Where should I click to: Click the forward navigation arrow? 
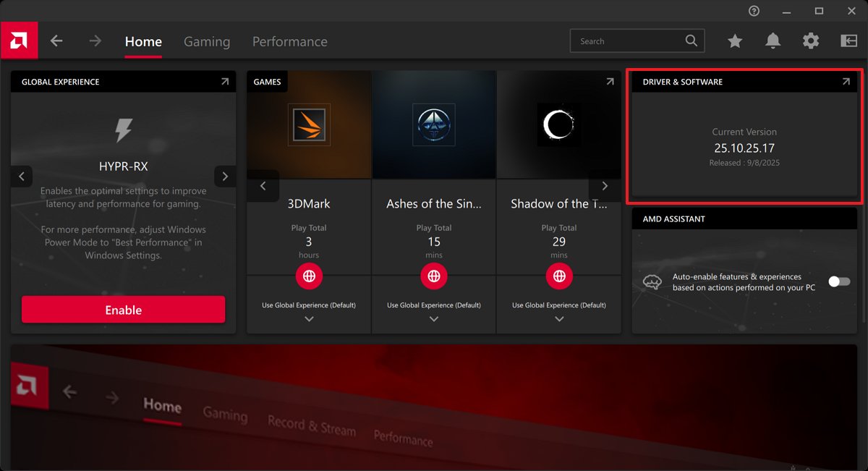pyautogui.click(x=95, y=41)
